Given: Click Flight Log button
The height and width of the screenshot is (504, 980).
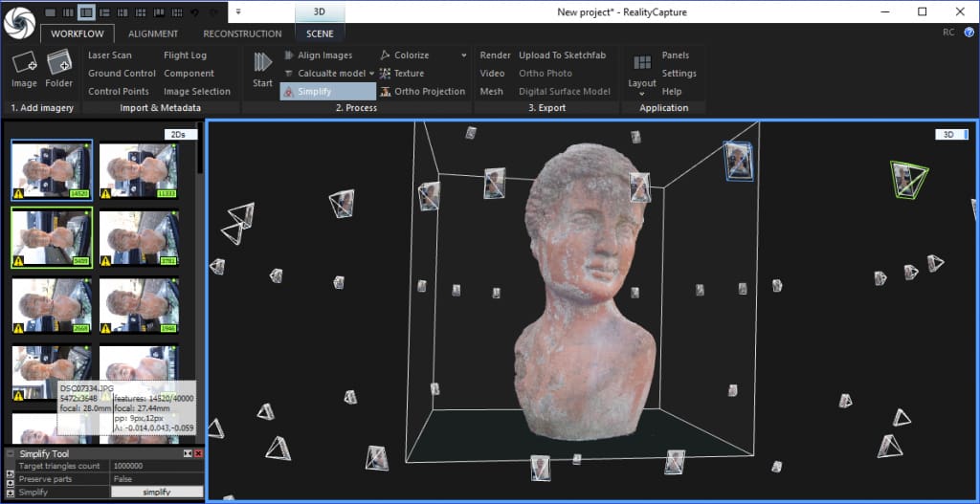Looking at the screenshot, I should [185, 55].
